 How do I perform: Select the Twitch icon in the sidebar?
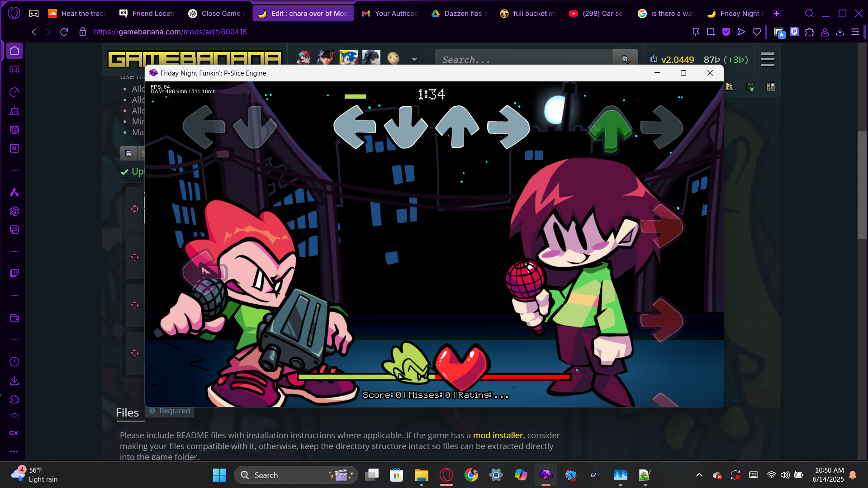[14, 273]
